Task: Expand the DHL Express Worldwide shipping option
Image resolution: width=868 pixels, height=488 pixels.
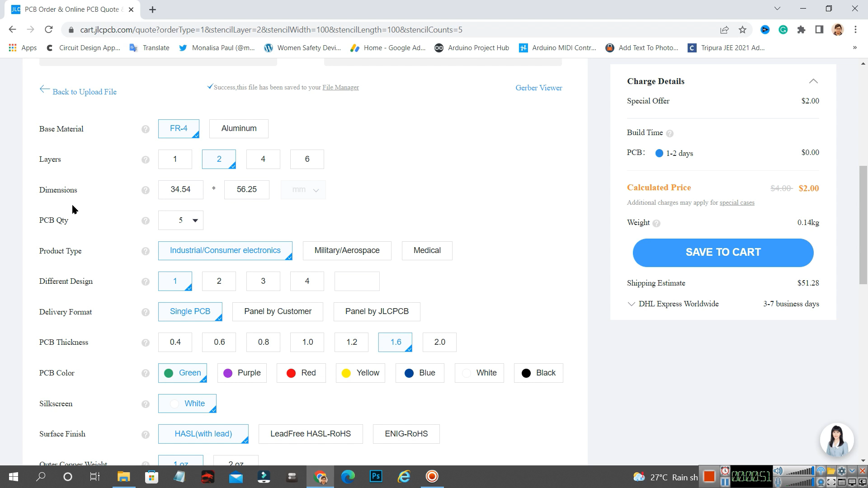Action: coord(631,304)
